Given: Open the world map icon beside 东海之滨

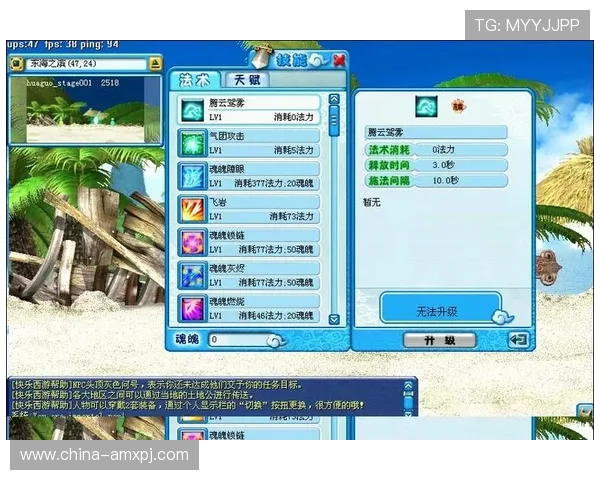Looking at the screenshot, I should [16, 64].
